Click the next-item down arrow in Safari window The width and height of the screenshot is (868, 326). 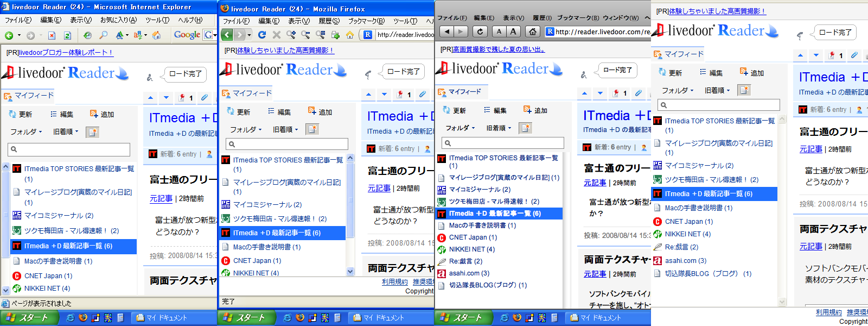pyautogui.click(x=600, y=93)
